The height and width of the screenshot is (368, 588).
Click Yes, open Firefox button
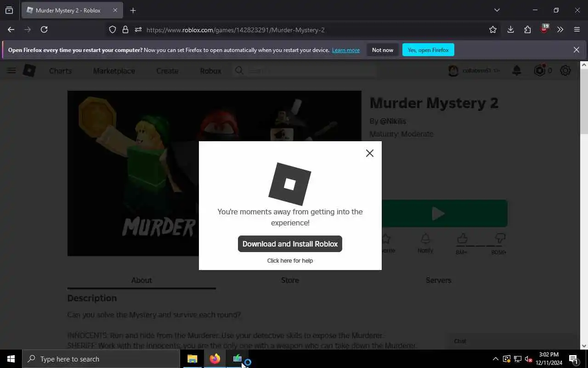click(x=428, y=50)
